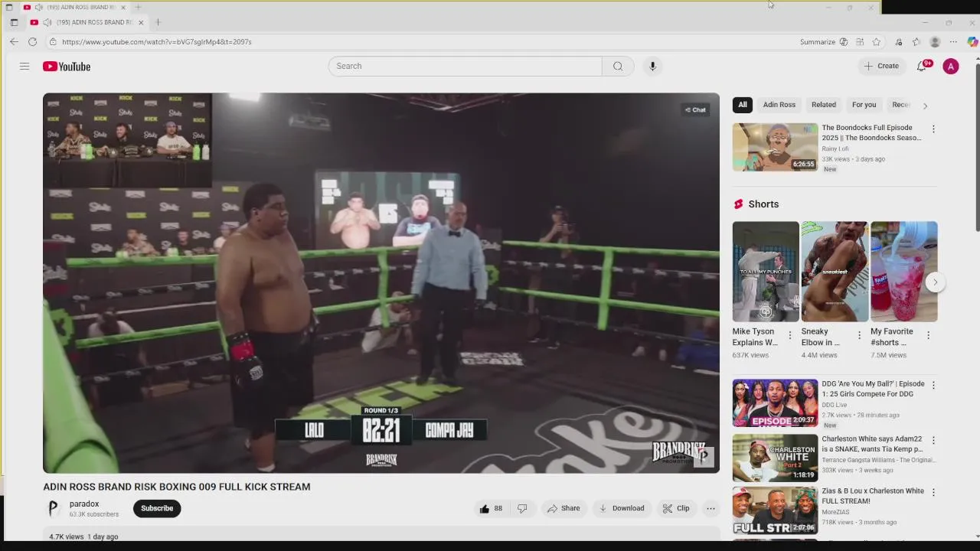Click the video player to pause
The width and height of the screenshot is (980, 551).
381,283
